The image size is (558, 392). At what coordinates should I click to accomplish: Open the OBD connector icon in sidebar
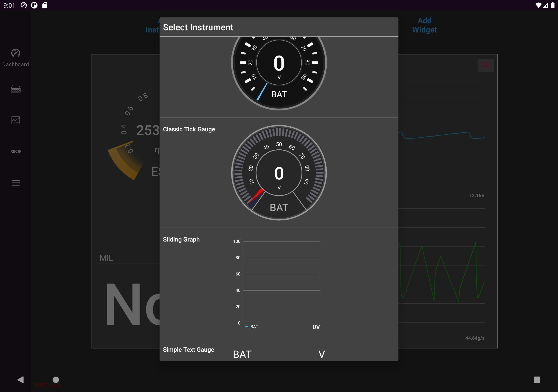15,89
